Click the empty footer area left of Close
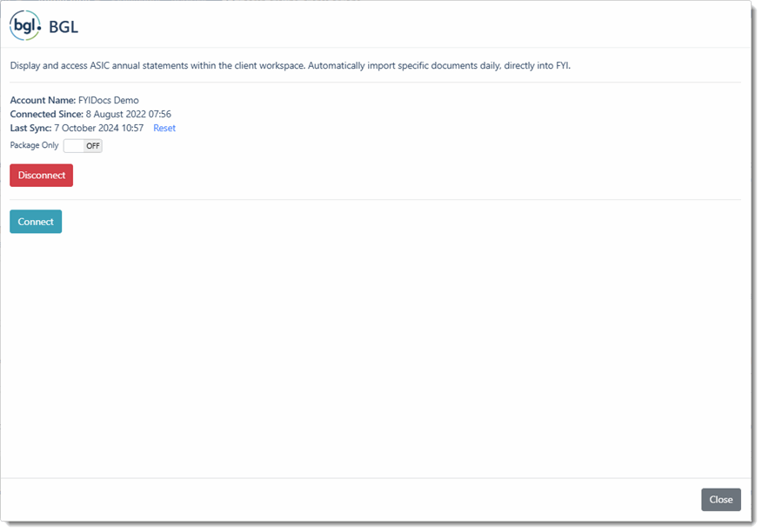Screen dimensions: 762x532 348,500
